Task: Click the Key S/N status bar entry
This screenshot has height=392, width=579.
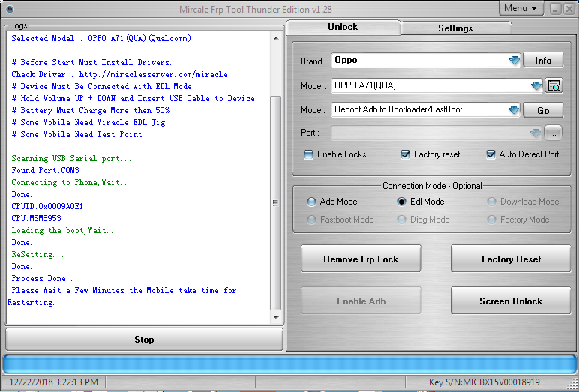Action: point(484,382)
